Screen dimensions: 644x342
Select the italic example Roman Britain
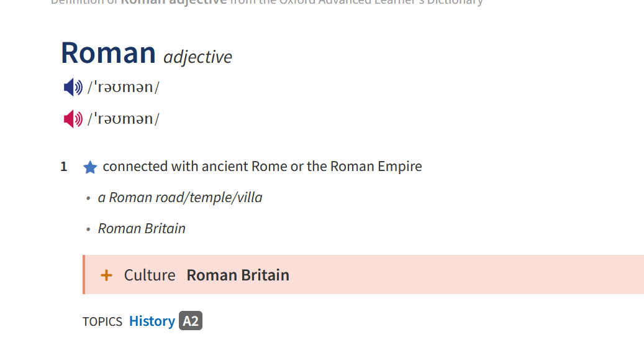click(x=142, y=228)
